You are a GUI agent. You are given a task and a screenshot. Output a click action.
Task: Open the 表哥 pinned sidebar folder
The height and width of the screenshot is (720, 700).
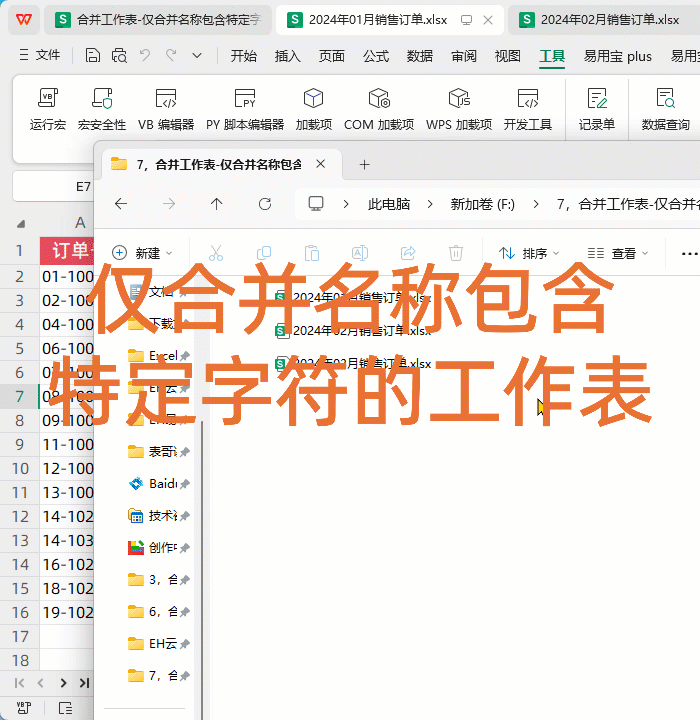(x=159, y=452)
